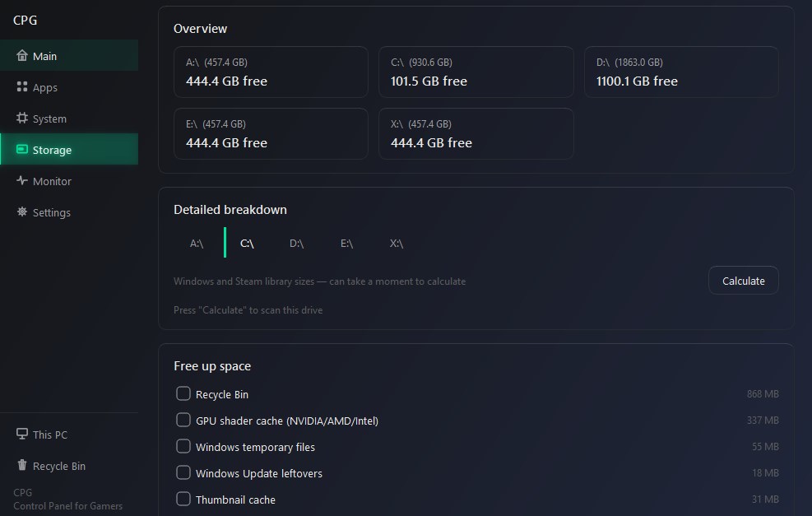Click the 868 MB size value
The height and width of the screenshot is (516, 812).
(x=763, y=393)
